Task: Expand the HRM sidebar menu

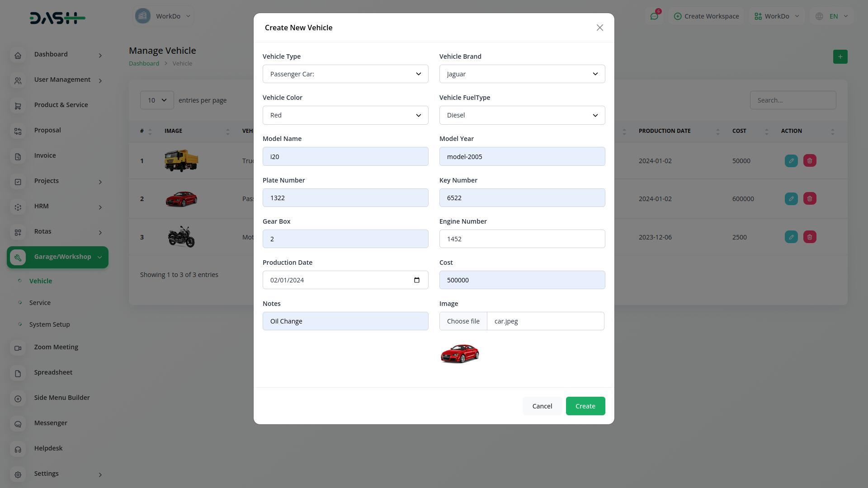Action: 57,206
